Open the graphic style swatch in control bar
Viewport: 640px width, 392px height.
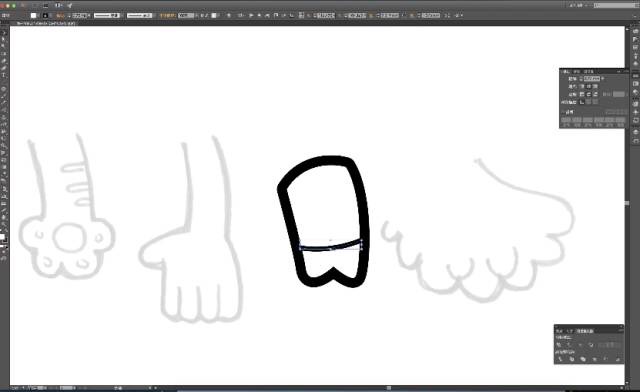pos(213,16)
